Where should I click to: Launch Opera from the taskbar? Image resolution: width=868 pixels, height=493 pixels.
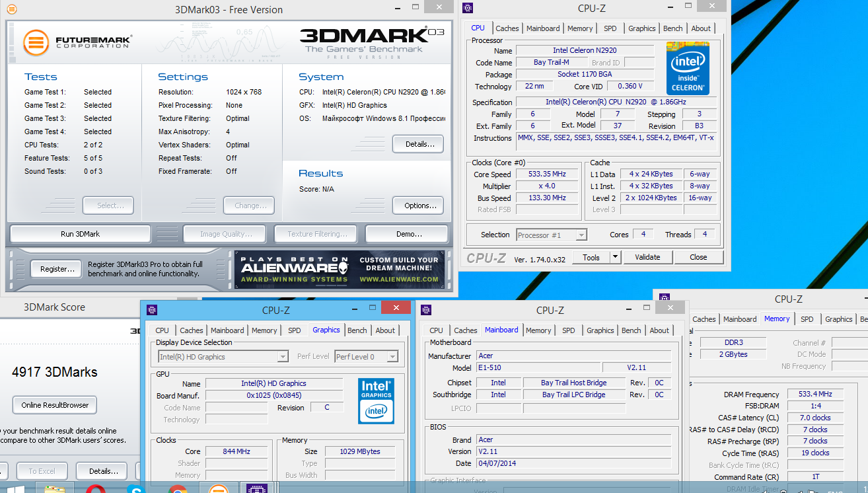pos(96,490)
